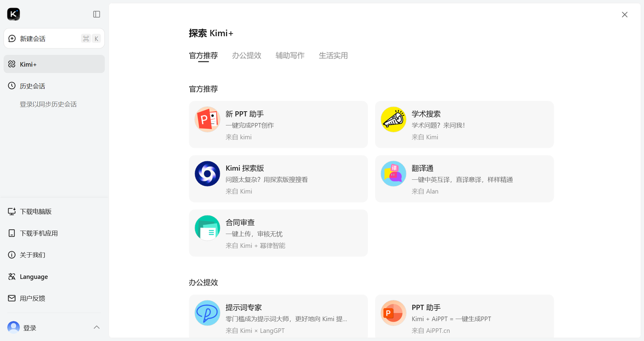Open the 学术搜索 card
Screen dimensions: 644x341
tap(464, 124)
